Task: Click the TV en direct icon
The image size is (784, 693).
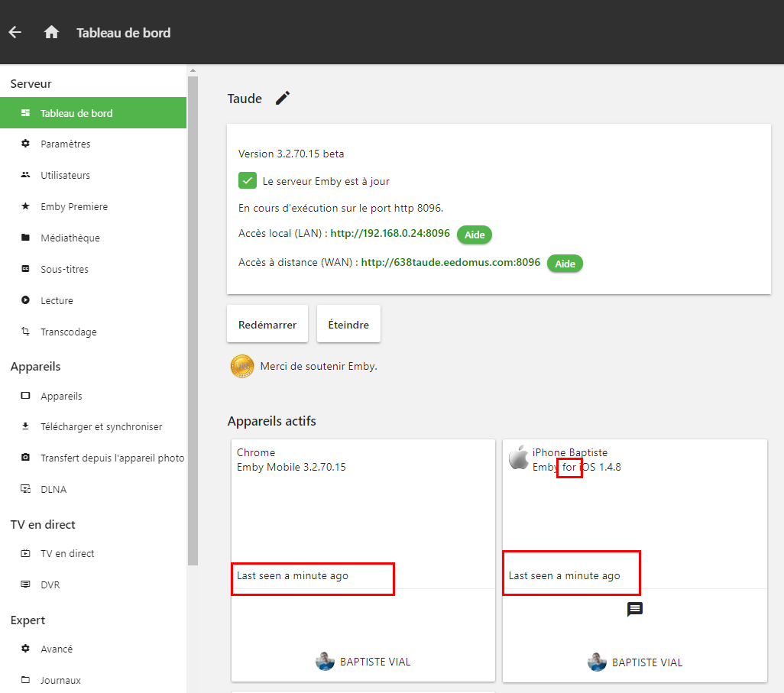Action: tap(25, 553)
